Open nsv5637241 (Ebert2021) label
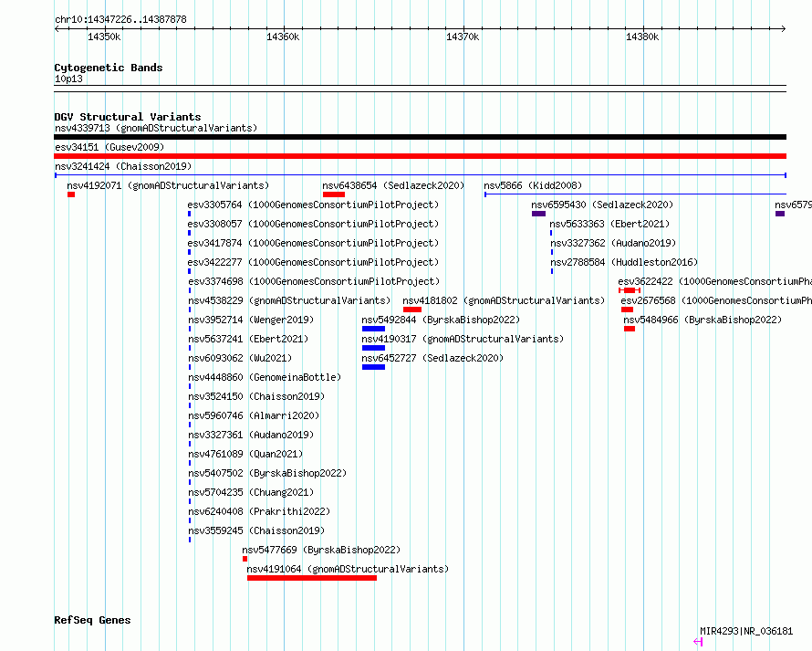The height and width of the screenshot is (651, 812). [x=248, y=339]
